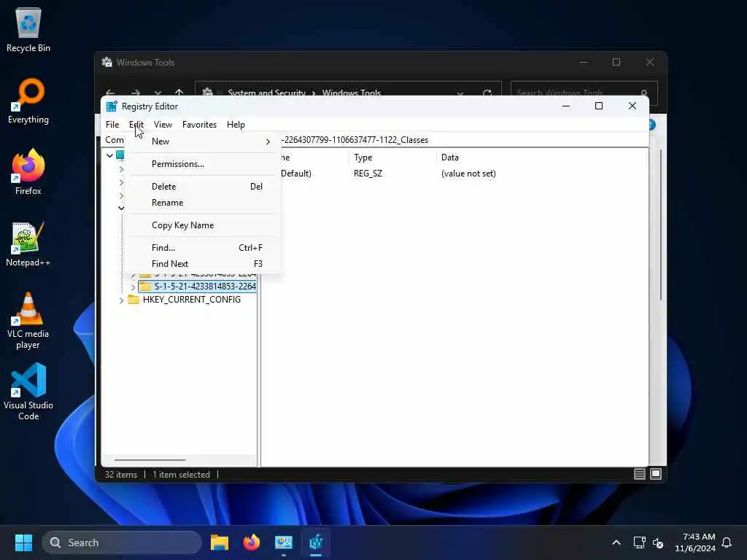The height and width of the screenshot is (560, 747).
Task: Expand the HKEY_CURRENT_CONFIG tree node
Action: tap(122, 300)
